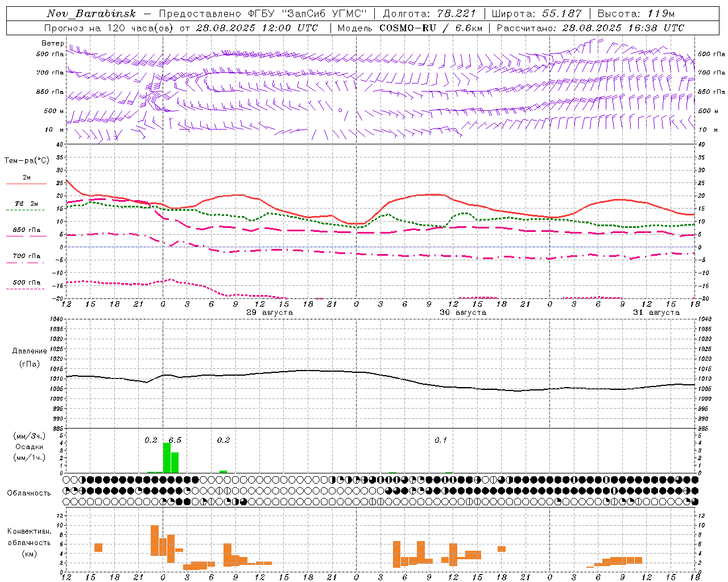Click the '(гПа)' unit under Давление
This screenshot has height=582, width=728.
click(30, 364)
